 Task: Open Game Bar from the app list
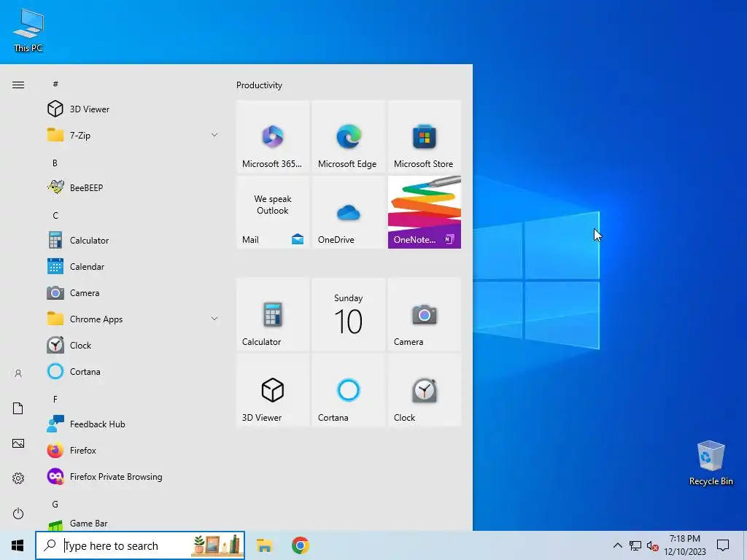(133, 524)
